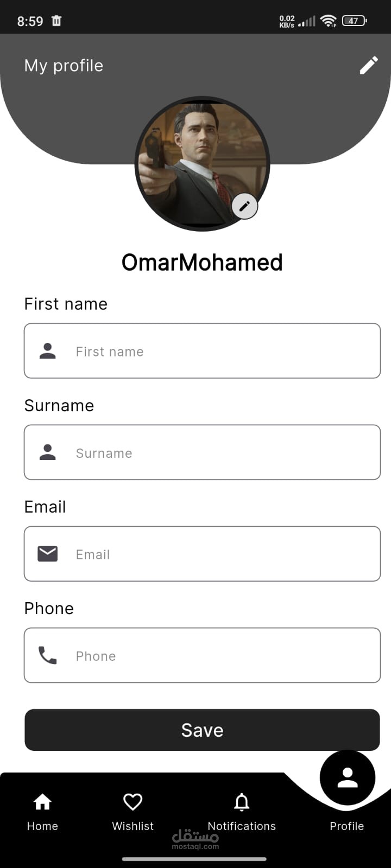This screenshot has height=868, width=391.
Task: Tap the envelope icon in Email field
Action: pos(48,554)
